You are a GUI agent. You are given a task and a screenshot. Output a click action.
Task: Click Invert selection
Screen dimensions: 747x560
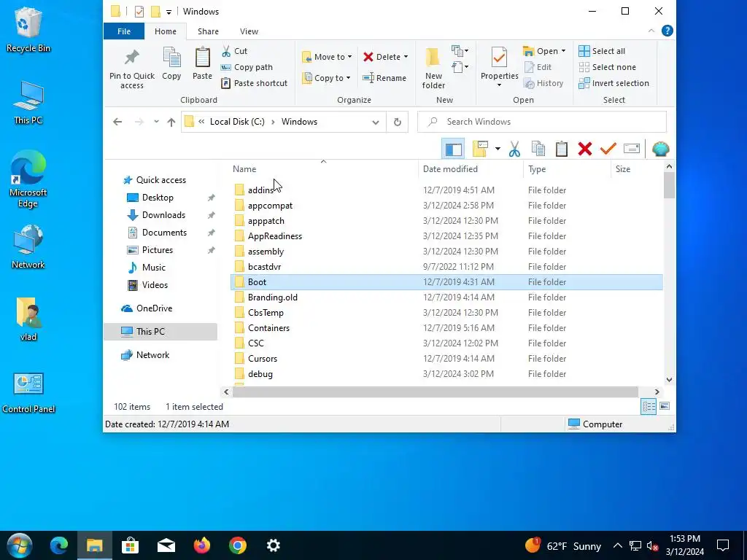click(x=614, y=83)
